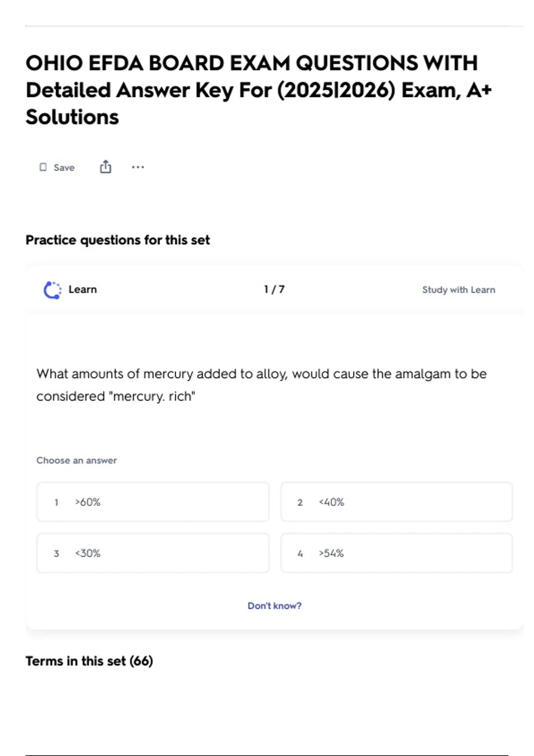Click the Learn label text
The height and width of the screenshot is (756, 534).
coord(83,290)
